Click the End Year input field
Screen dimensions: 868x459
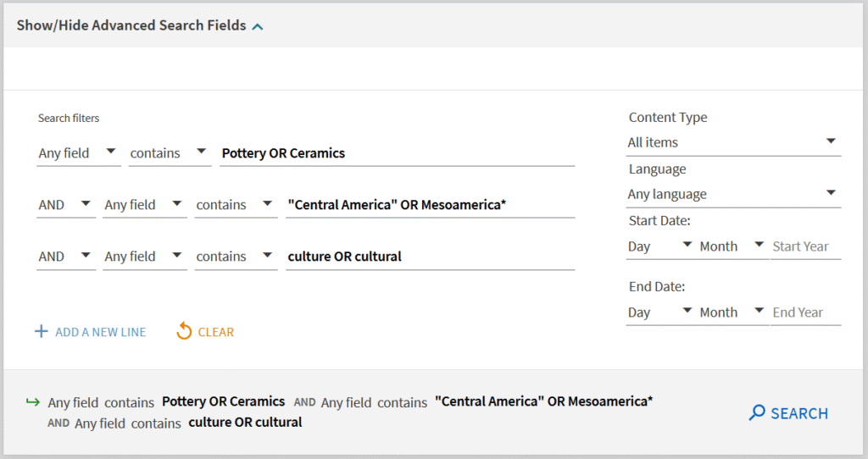click(x=804, y=312)
